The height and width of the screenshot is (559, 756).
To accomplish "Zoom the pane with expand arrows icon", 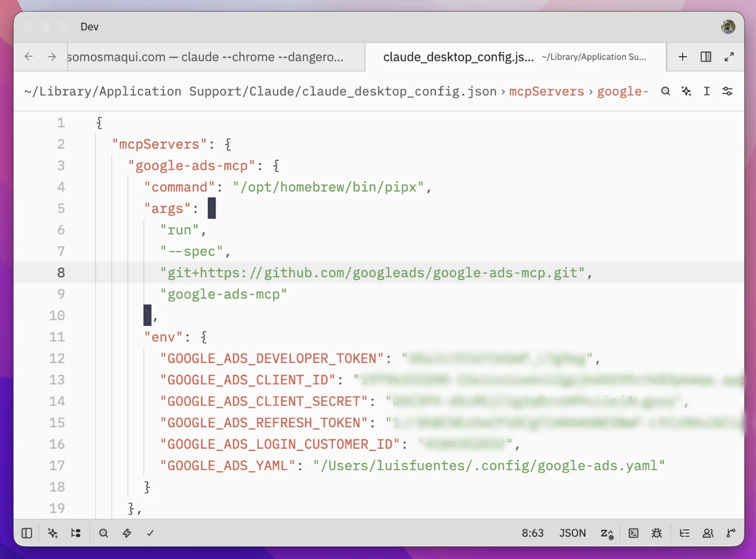I will click(x=729, y=57).
